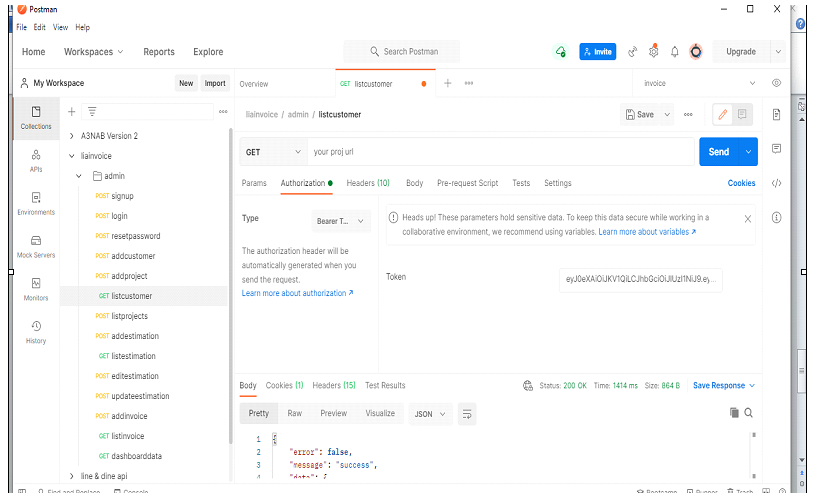This screenshot has height=493, width=813.
Task: Open Learn more about variables link
Action: tap(647, 232)
